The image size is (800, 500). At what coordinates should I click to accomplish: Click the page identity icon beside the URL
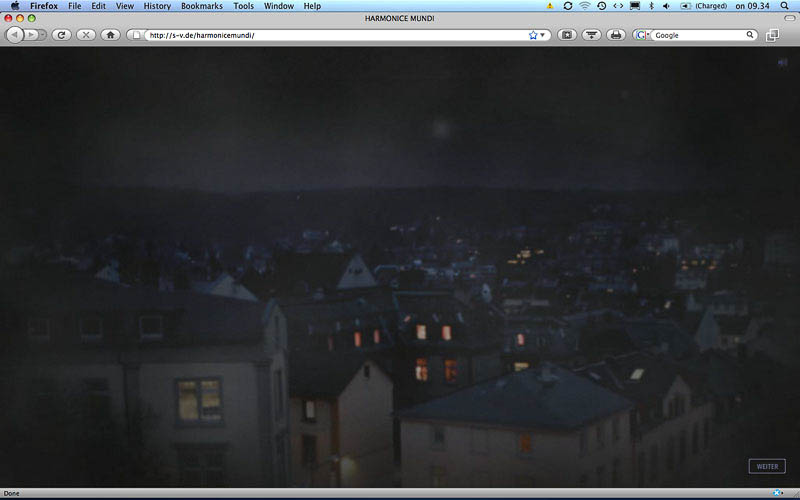pos(136,35)
